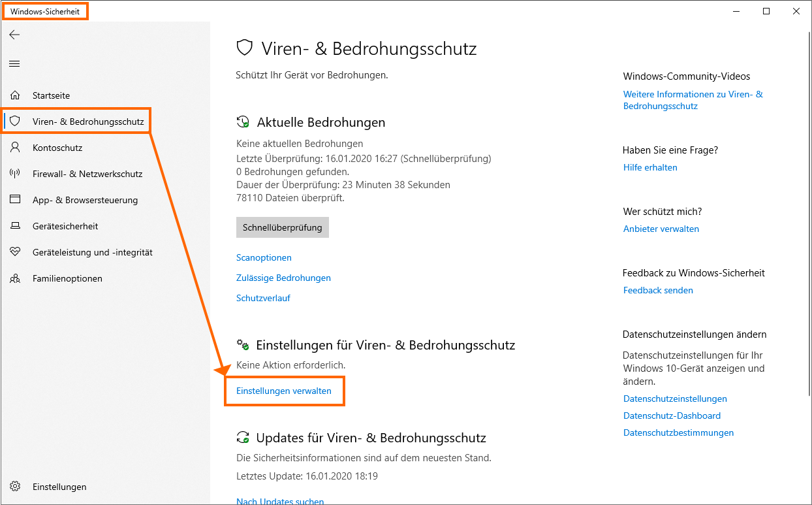
Task: Open Anbieter verwalten link
Action: click(661, 229)
